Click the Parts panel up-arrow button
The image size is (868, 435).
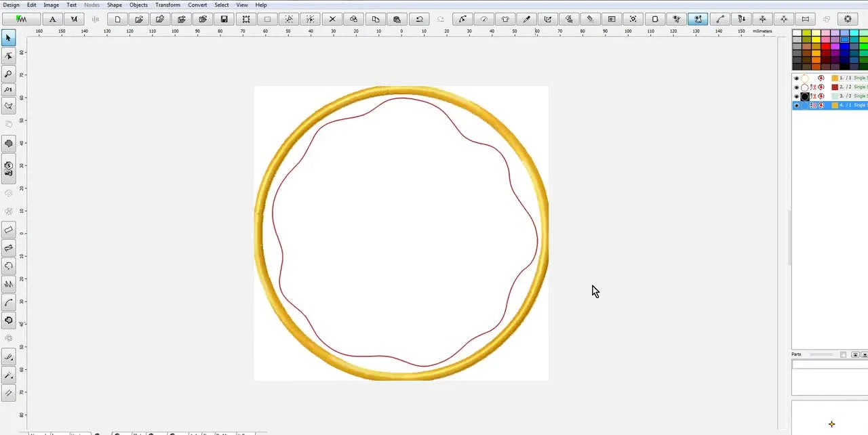coord(855,354)
